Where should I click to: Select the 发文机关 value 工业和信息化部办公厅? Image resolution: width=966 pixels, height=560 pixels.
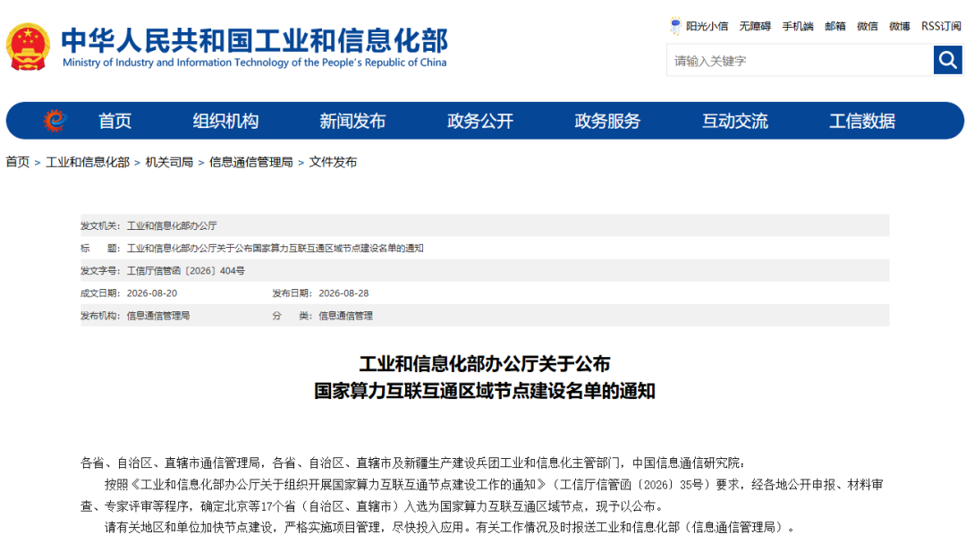pos(172,225)
